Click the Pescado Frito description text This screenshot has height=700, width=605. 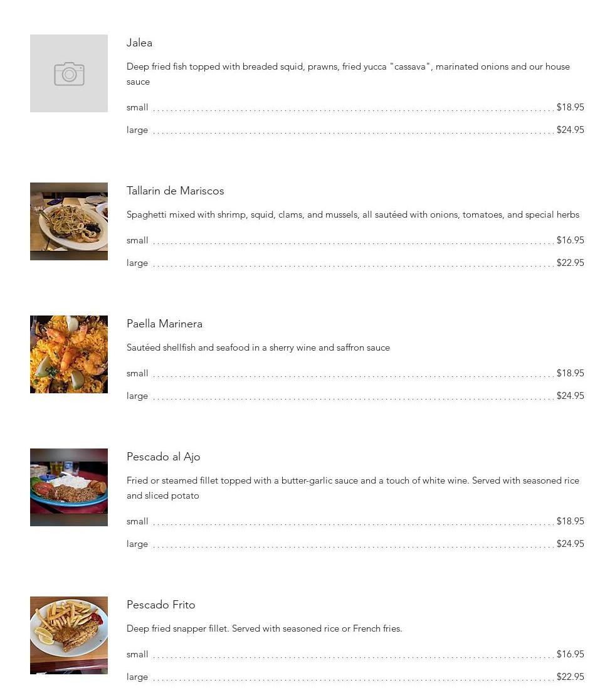[x=264, y=628]
